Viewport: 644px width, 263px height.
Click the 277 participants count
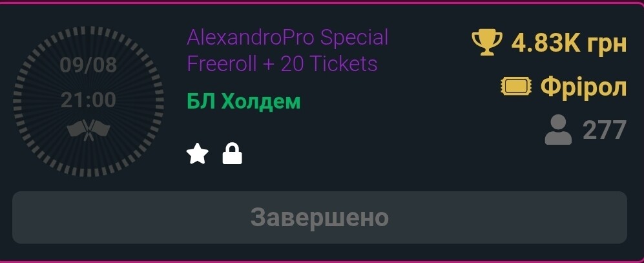pos(605,131)
